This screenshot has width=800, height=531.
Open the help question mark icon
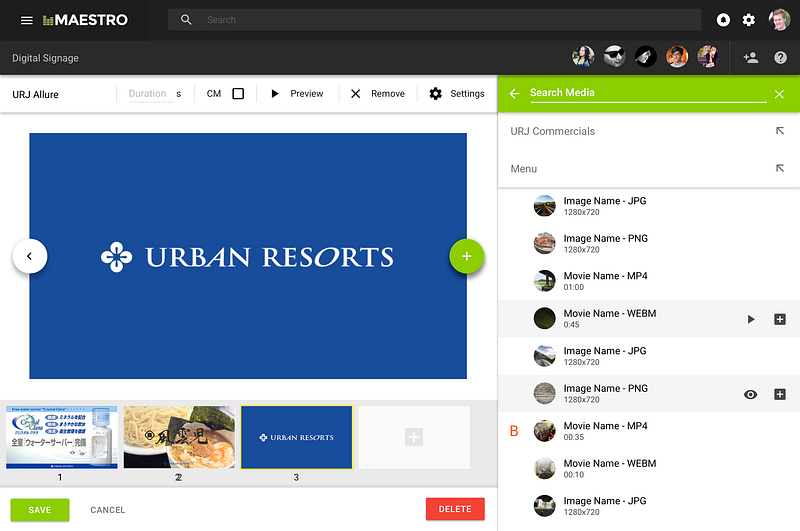pyautogui.click(x=780, y=58)
